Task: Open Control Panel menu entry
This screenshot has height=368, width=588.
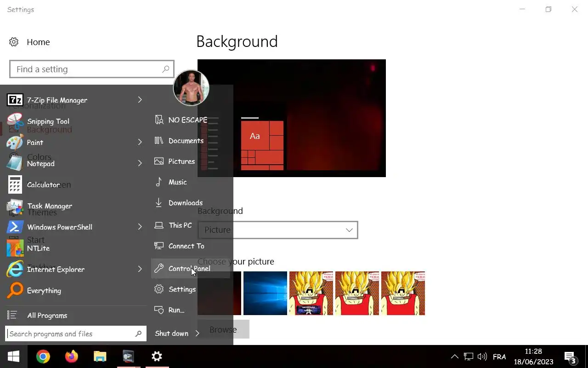Action: tap(191, 269)
